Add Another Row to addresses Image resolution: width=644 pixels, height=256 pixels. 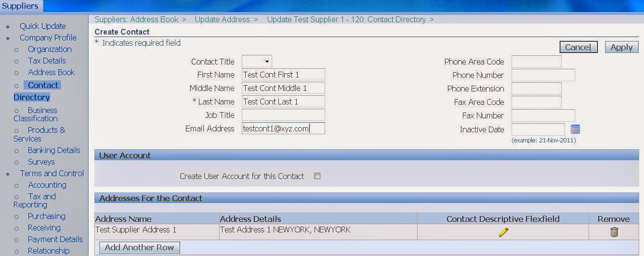[x=140, y=247]
